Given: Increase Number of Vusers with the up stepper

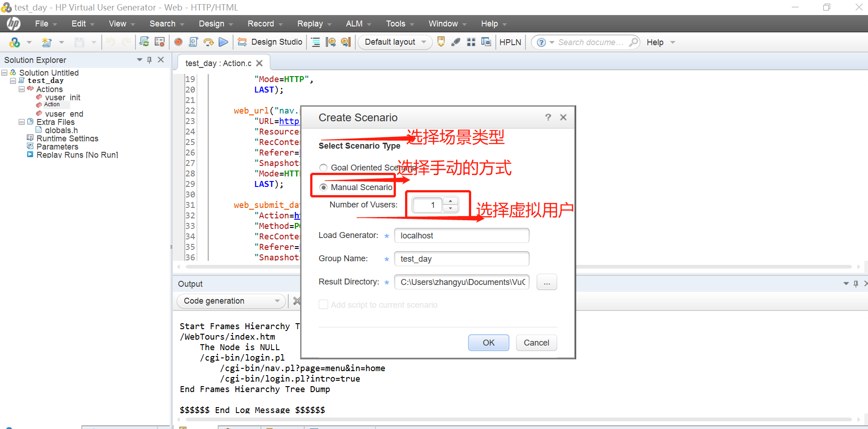Looking at the screenshot, I should [x=451, y=201].
